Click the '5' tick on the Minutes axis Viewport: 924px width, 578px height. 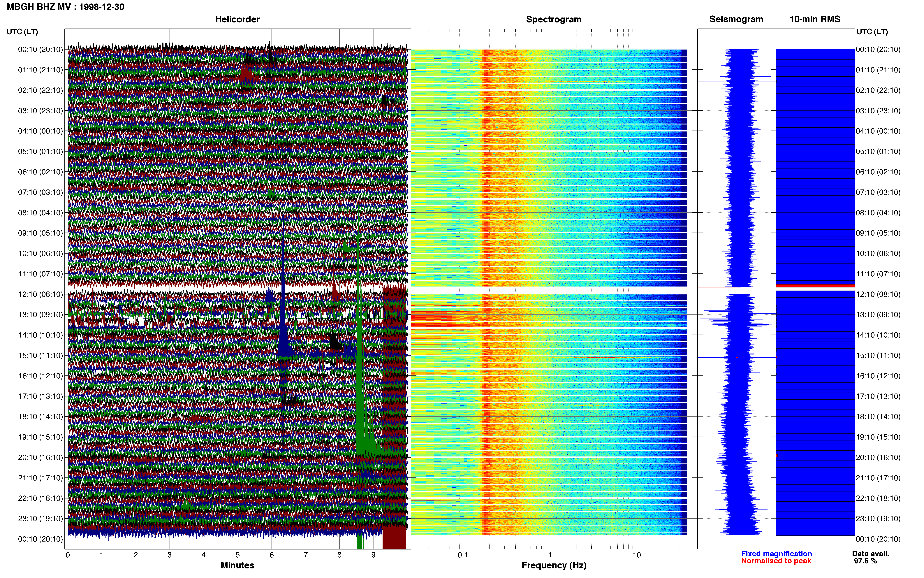[238, 555]
